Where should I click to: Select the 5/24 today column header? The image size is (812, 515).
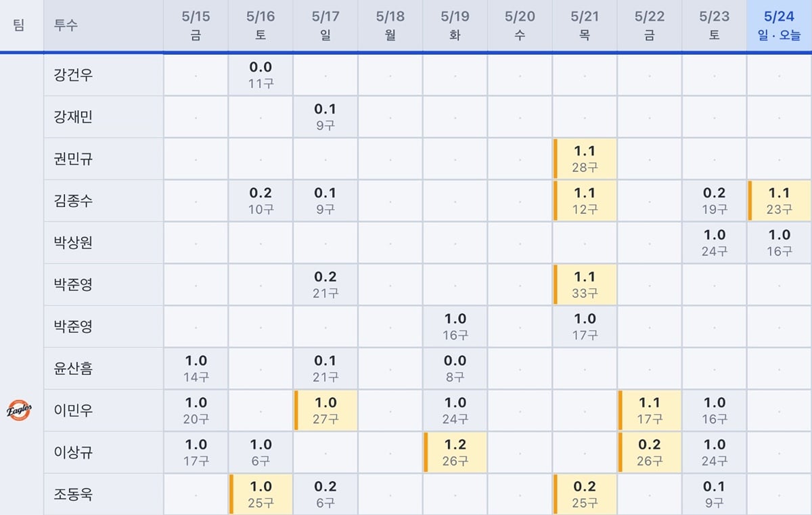pos(780,26)
